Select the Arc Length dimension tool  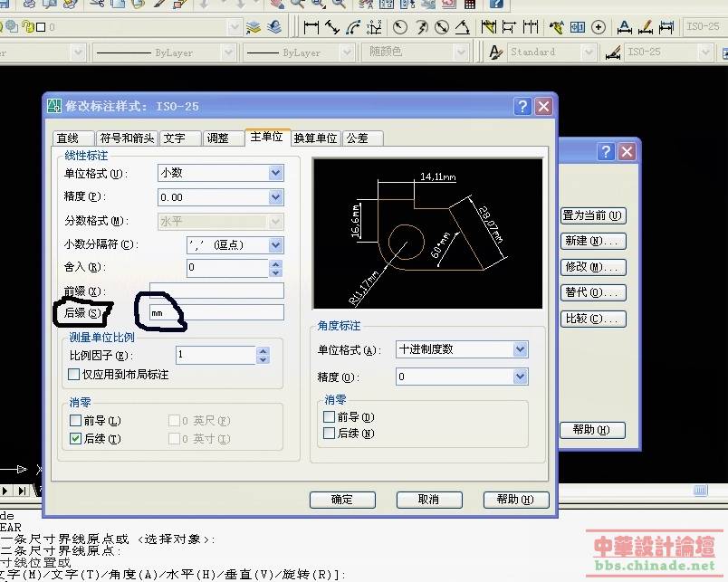(353, 27)
